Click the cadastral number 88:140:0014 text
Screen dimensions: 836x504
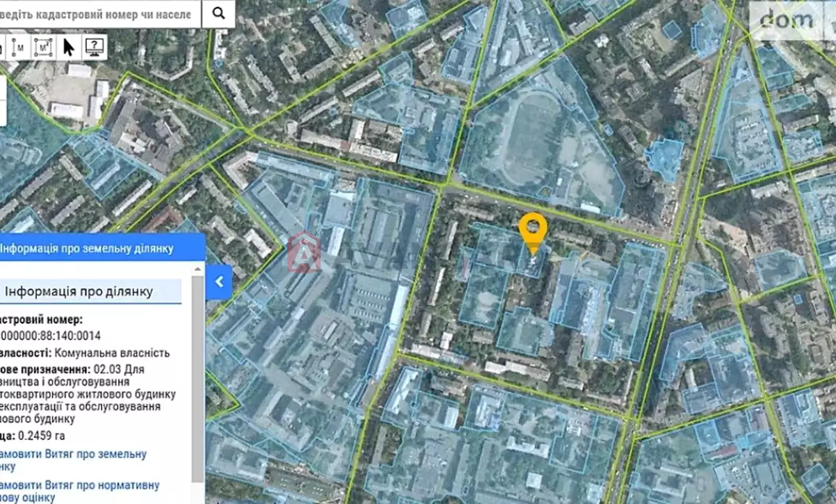[x=50, y=336]
